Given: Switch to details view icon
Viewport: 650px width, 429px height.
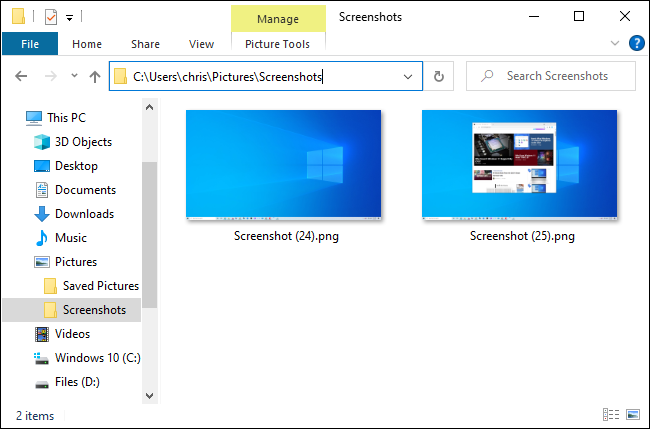Looking at the screenshot, I should pyautogui.click(x=611, y=414).
